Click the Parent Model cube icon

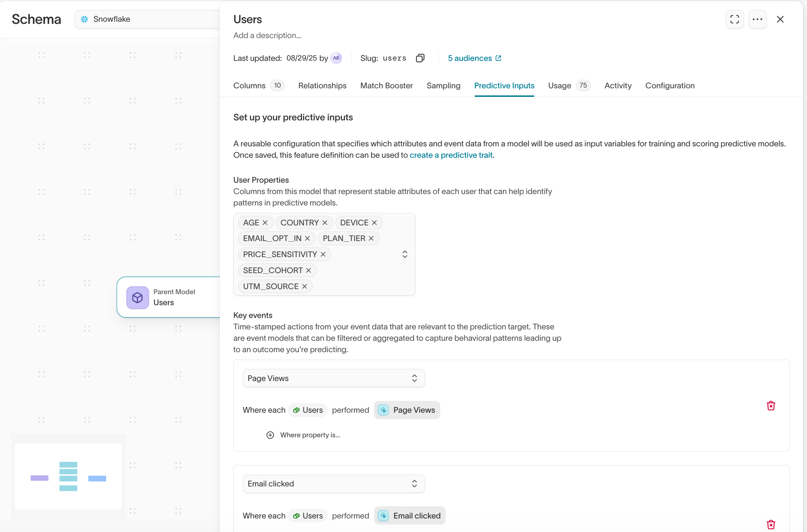137,297
